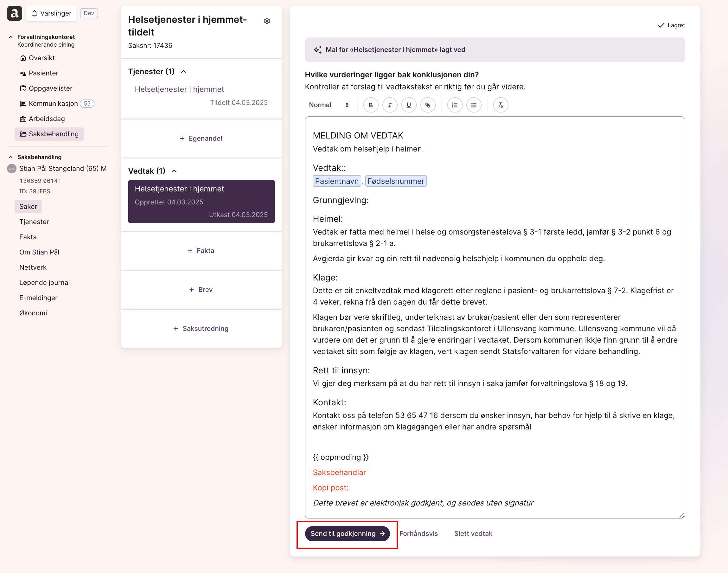728x573 pixels.
Task: Add Egenandel
Action: coord(201,138)
